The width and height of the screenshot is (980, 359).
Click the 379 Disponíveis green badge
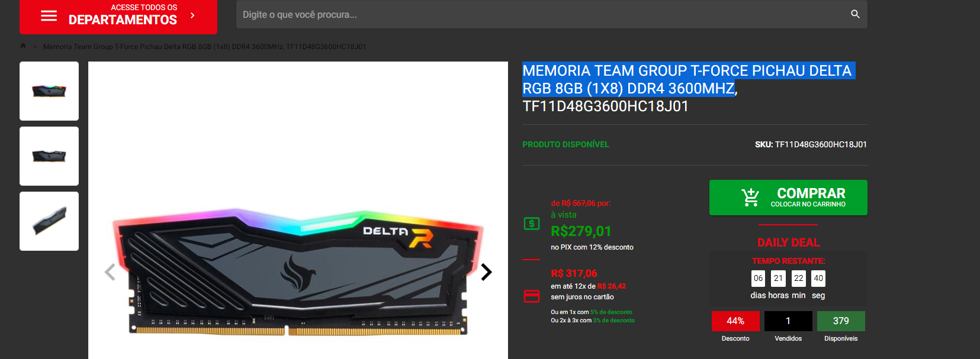click(x=841, y=321)
